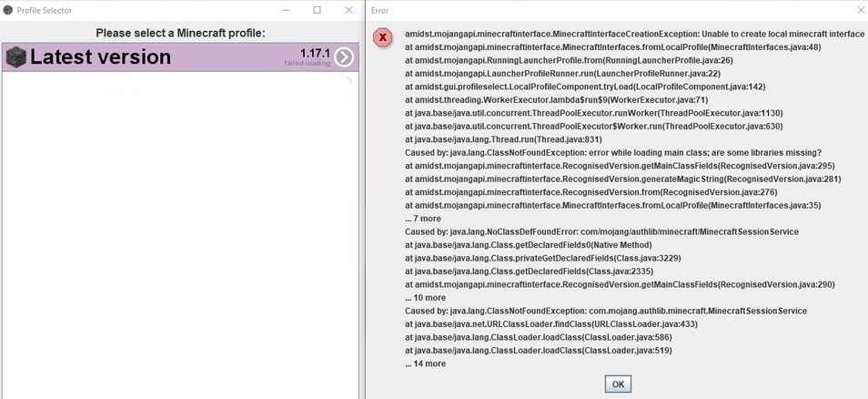868x399 pixels.
Task: Click the bedrock block profile icon
Action: pos(16,57)
